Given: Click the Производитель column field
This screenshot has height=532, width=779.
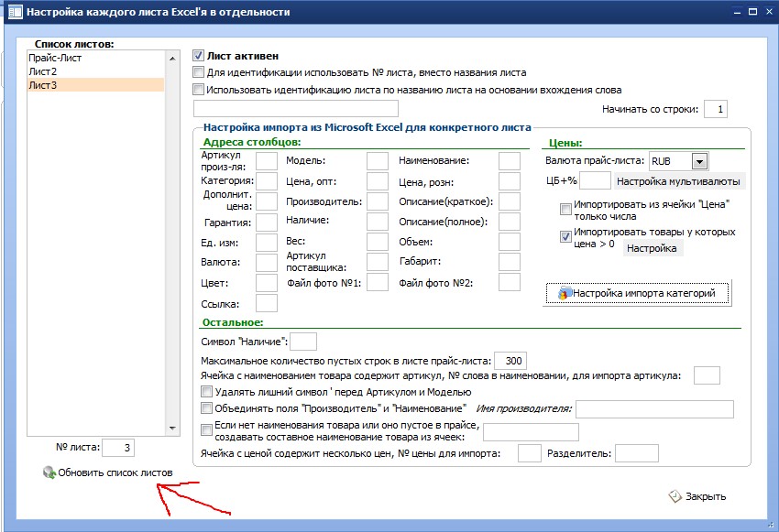Looking at the screenshot, I should pyautogui.click(x=378, y=201).
